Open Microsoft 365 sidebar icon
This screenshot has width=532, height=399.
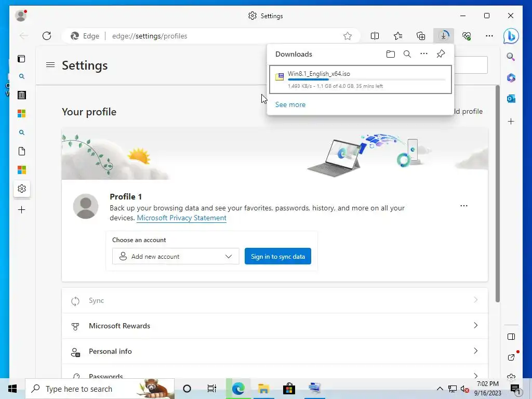511,78
